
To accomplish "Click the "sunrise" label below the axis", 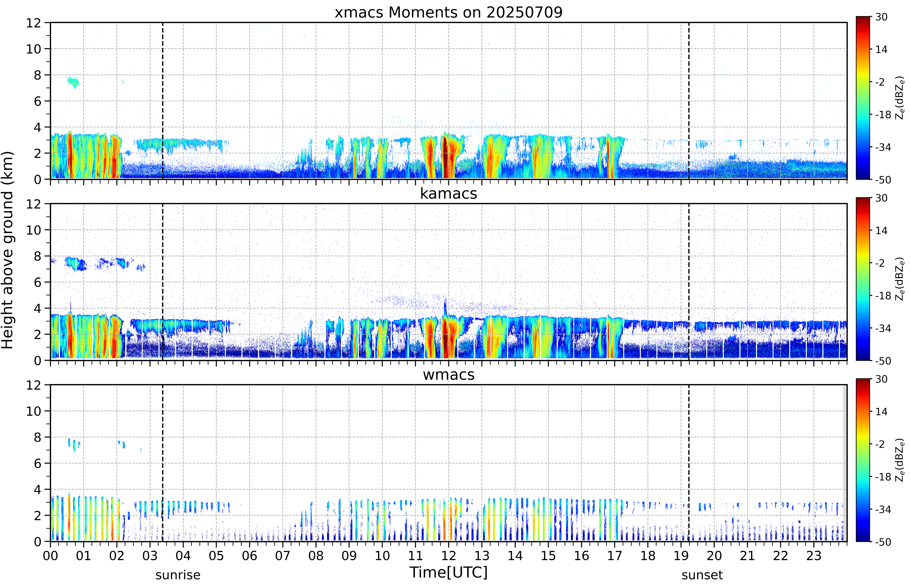I will [x=178, y=575].
